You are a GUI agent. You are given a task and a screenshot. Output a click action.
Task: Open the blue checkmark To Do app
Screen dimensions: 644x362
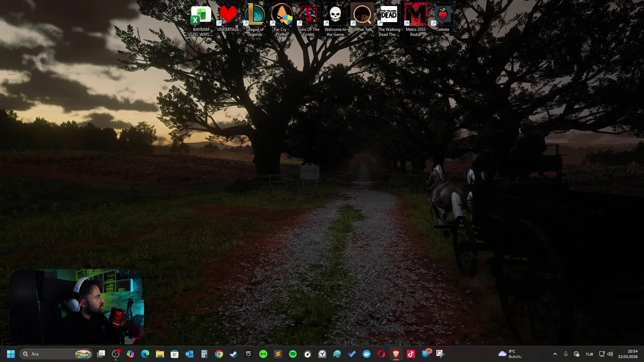[x=352, y=354]
